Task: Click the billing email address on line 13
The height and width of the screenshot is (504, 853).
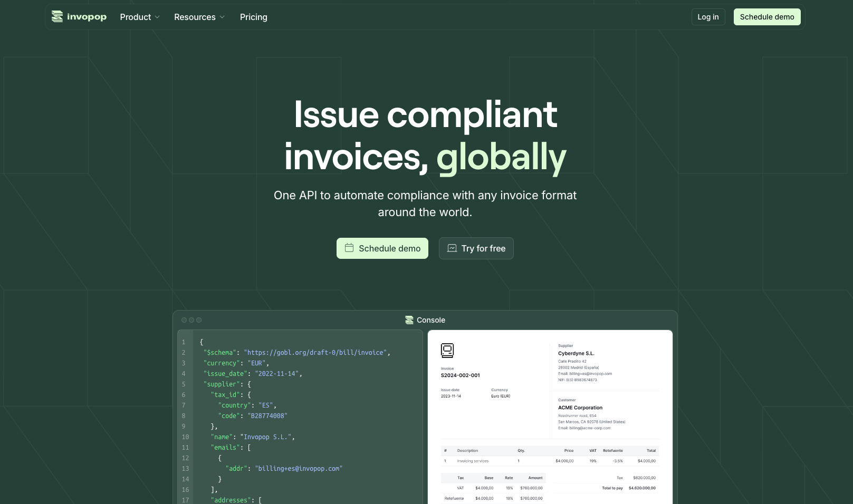Action: [298, 468]
